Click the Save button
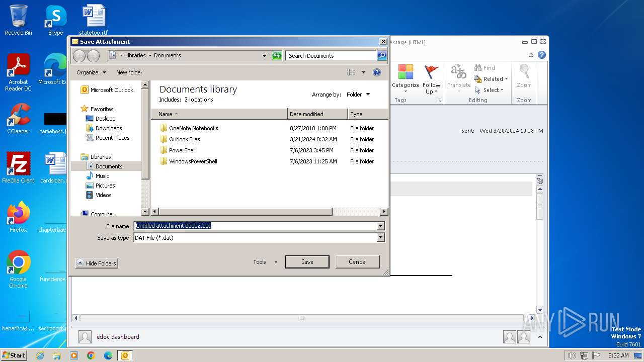This screenshot has width=644, height=362. coord(307,262)
